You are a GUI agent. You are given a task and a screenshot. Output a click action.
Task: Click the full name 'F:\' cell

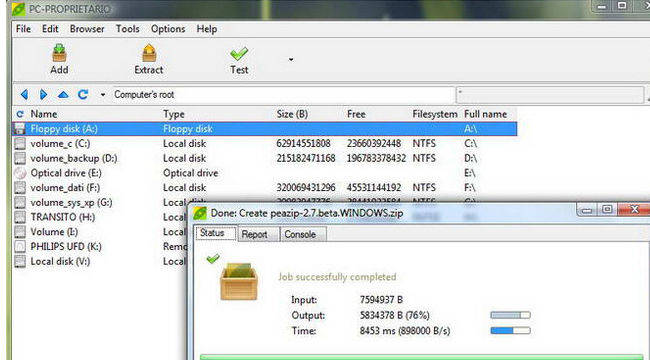coord(470,188)
